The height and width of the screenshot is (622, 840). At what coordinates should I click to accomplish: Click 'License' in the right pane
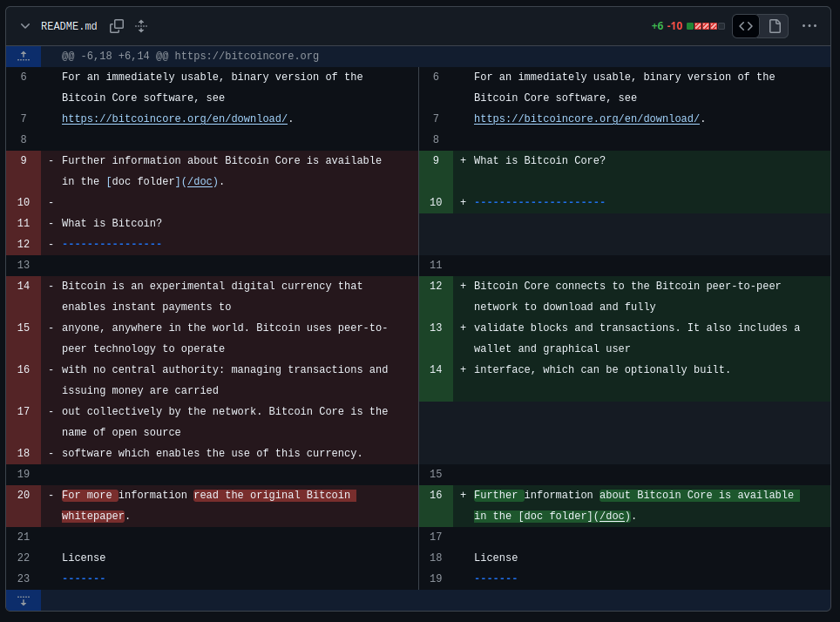[496, 558]
